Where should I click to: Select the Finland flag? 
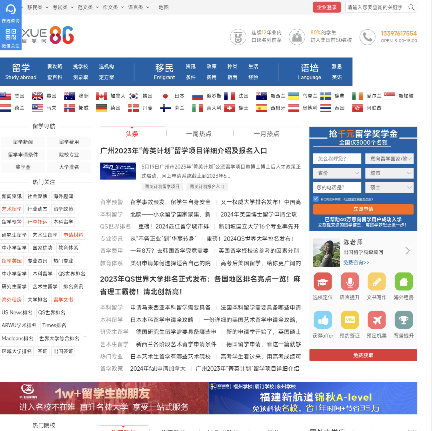pos(165,108)
